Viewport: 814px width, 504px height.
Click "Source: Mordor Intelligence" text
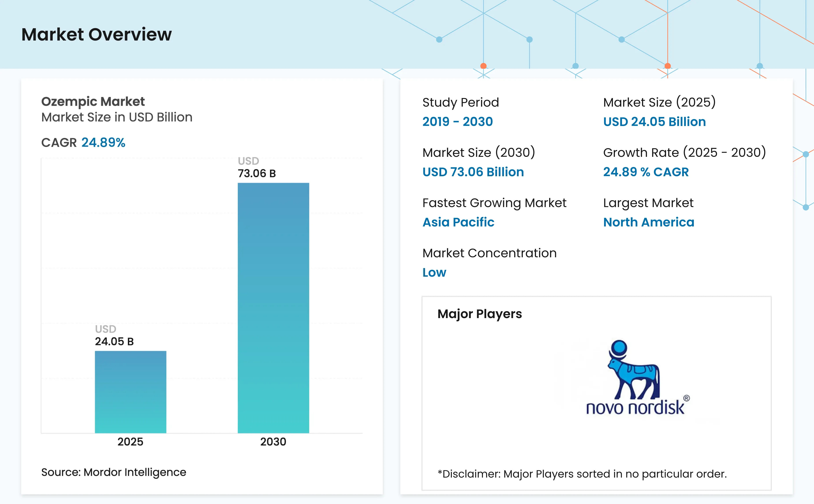[113, 472]
